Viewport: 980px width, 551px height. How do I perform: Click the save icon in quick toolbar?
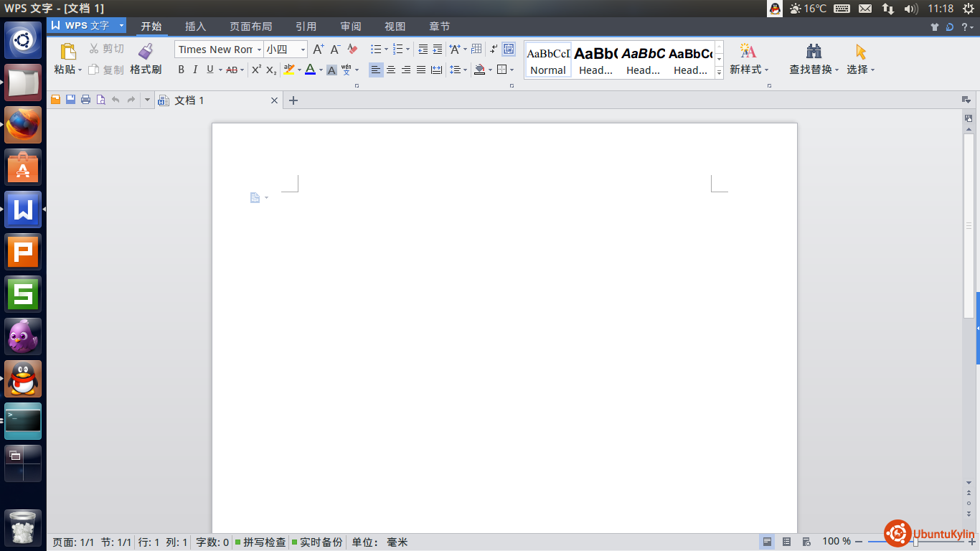(70, 100)
